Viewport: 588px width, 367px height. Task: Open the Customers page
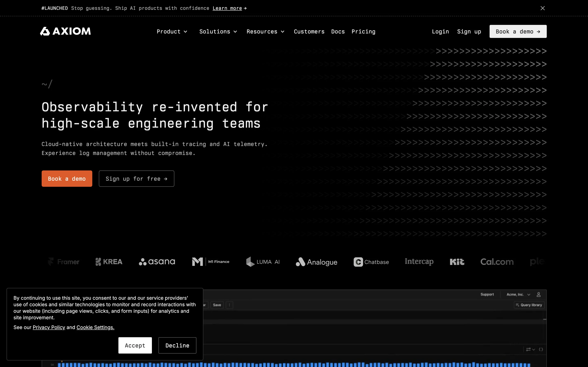click(x=309, y=32)
